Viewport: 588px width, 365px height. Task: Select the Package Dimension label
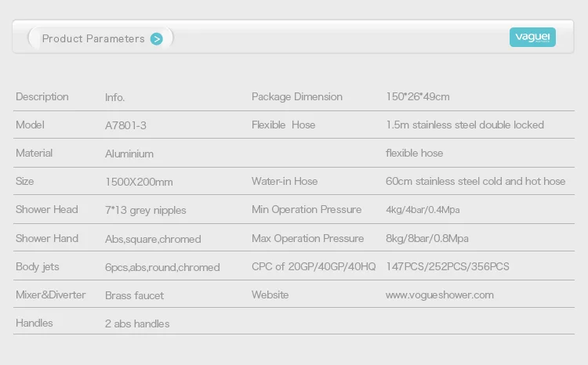coord(297,97)
